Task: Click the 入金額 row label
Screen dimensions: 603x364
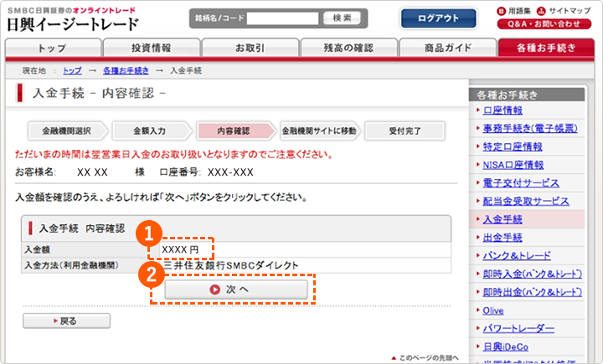Action: (38, 250)
